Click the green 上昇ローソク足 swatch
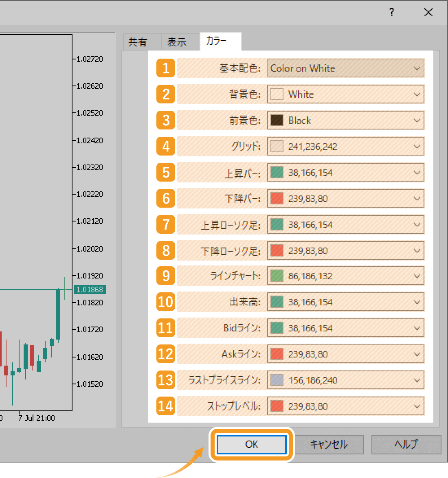 tap(277, 225)
